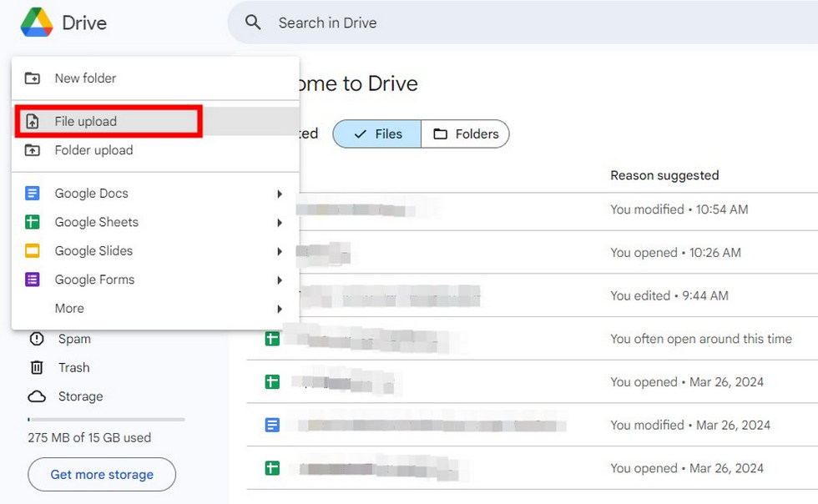Expand the Google Forms submenu arrow

click(280, 280)
